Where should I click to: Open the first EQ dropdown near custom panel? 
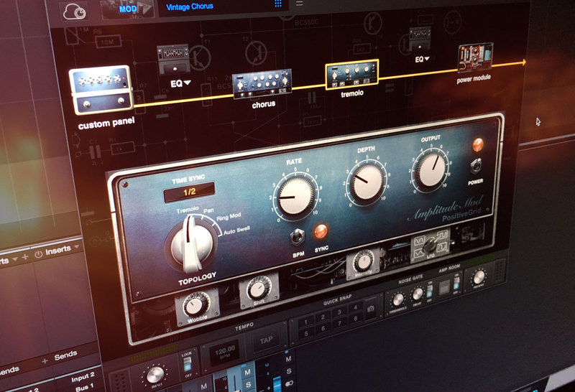[180, 83]
